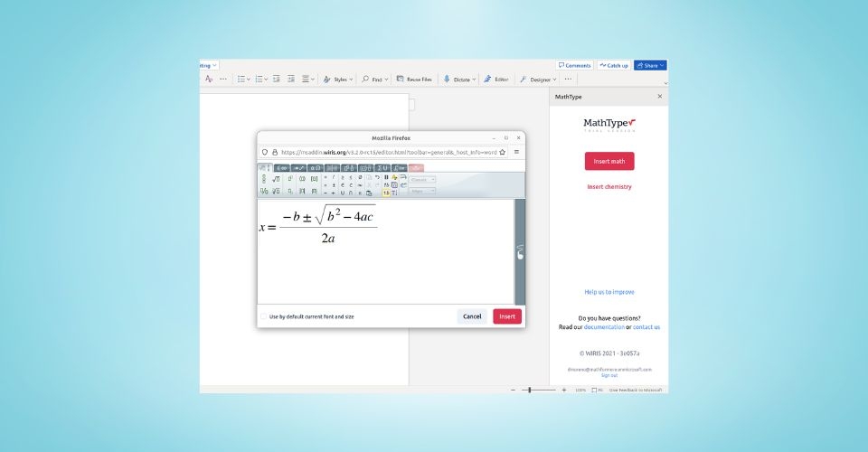Expand the Dictate dropdown arrow
The height and width of the screenshot is (452, 868).
click(x=474, y=80)
